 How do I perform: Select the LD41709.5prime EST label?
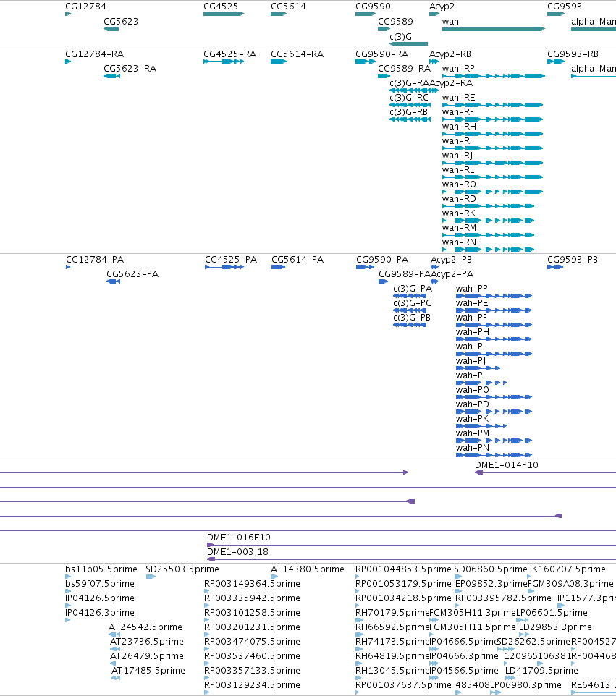[x=542, y=670]
